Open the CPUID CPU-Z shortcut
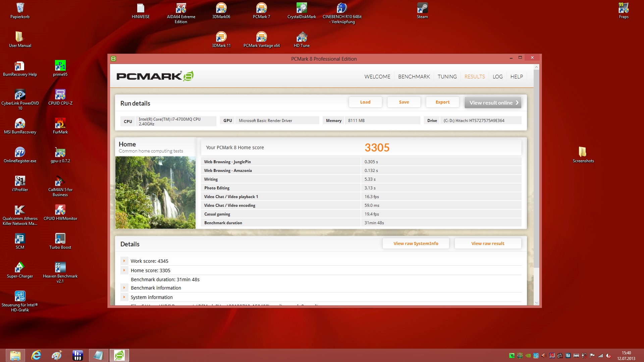Viewport: 644px width, 362px height. coord(60,97)
